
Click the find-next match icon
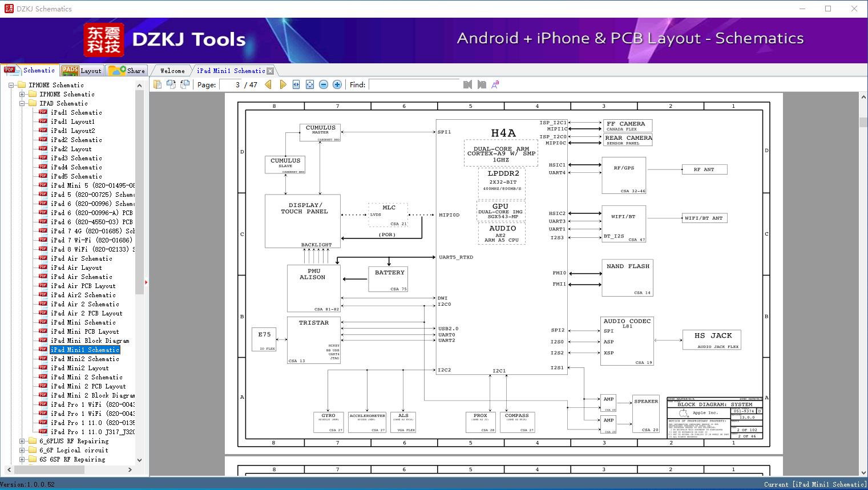(480, 84)
